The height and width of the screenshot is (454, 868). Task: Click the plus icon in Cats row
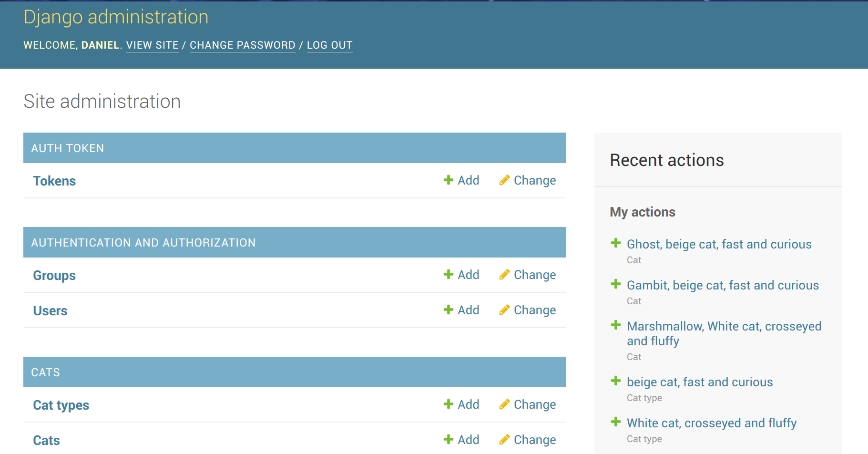click(x=448, y=439)
